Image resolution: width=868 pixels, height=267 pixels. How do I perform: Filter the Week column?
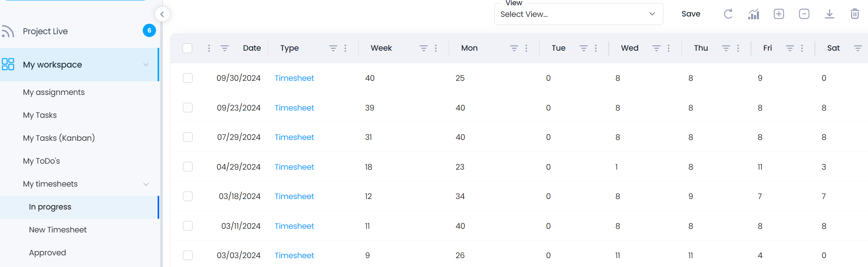tap(424, 48)
